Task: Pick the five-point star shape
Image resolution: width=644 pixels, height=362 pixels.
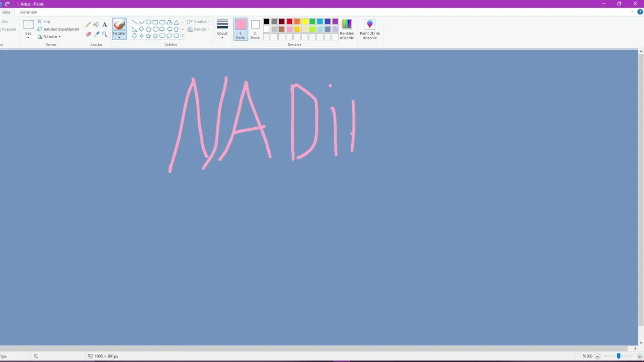Action: pyautogui.click(x=148, y=36)
